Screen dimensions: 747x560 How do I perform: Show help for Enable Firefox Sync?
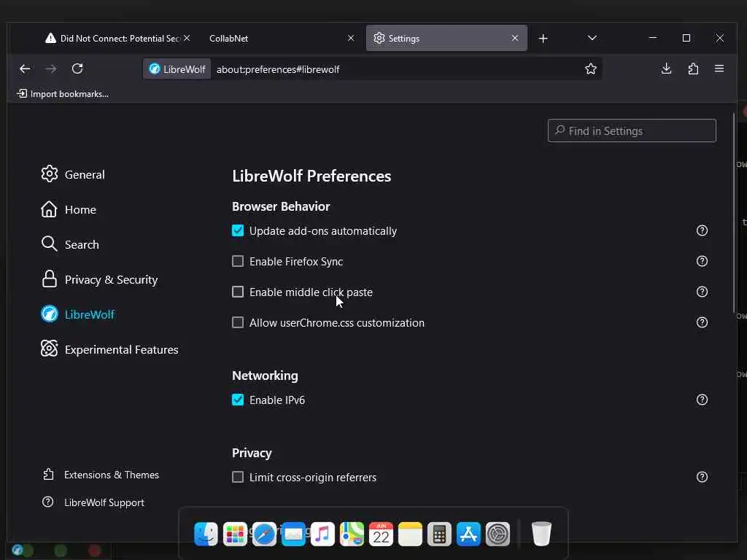pyautogui.click(x=702, y=261)
